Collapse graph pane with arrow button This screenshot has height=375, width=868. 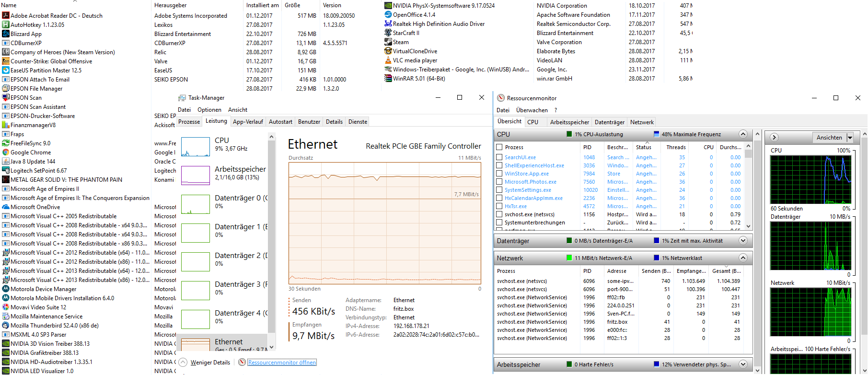[774, 138]
